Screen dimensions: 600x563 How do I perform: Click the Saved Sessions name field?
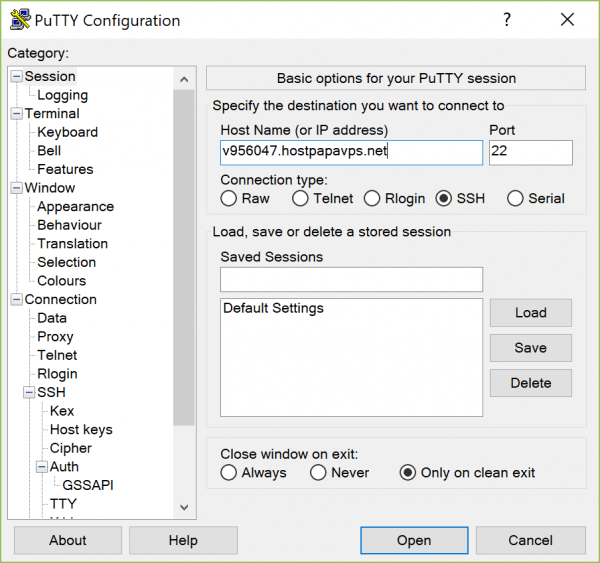pyautogui.click(x=351, y=279)
